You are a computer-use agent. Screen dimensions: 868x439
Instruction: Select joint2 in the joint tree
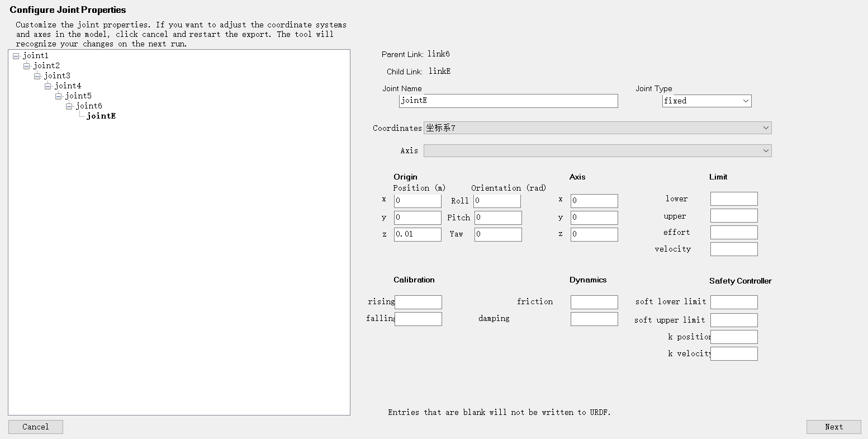point(46,66)
